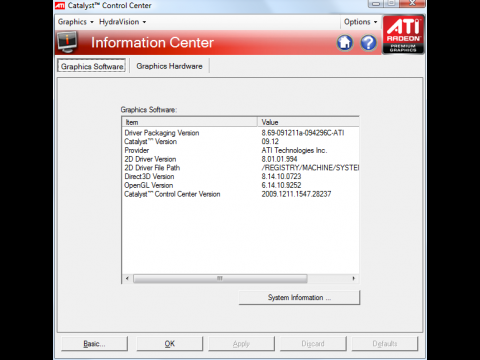
Task: Click the ATI title bar icon
Action: [60, 5]
